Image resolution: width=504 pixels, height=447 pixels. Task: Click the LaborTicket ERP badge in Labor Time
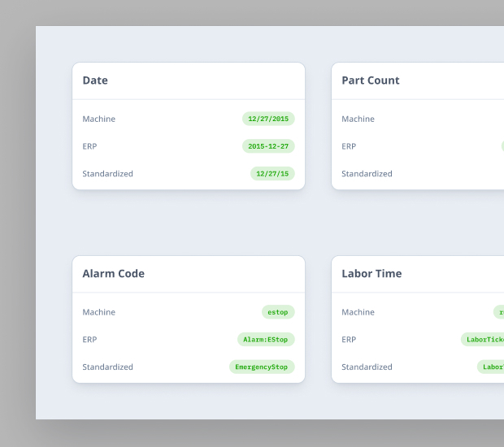click(484, 340)
